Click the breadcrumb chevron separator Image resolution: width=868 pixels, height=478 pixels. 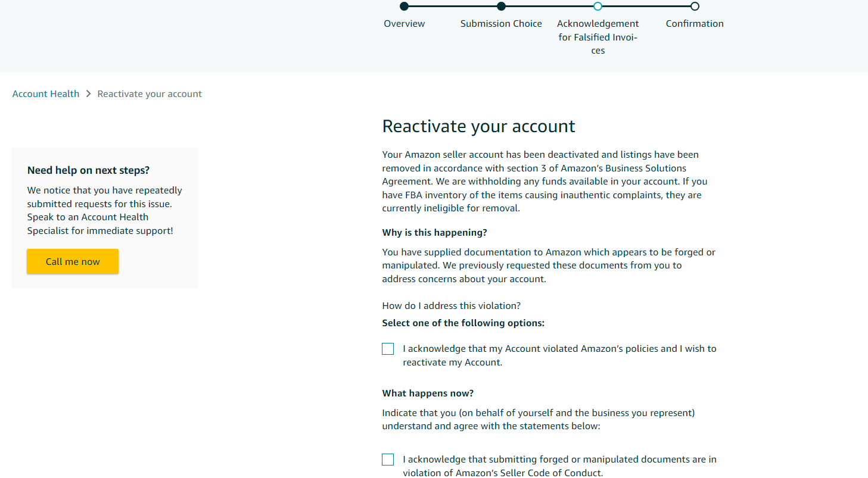pos(88,94)
